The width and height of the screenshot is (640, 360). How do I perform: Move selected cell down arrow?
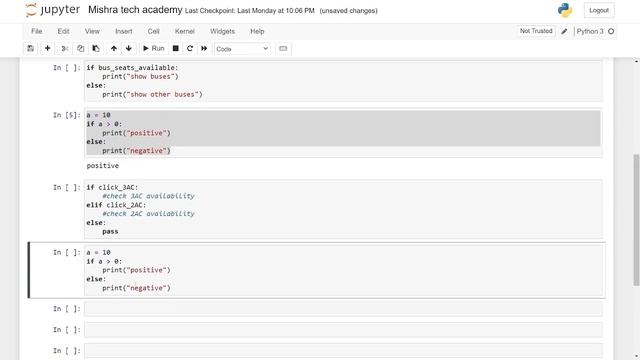click(129, 49)
